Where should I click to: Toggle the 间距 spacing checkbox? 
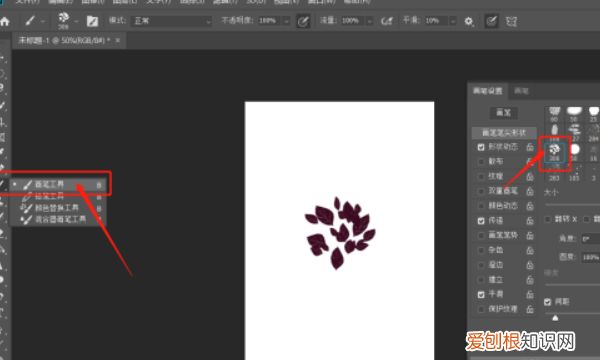(x=548, y=302)
